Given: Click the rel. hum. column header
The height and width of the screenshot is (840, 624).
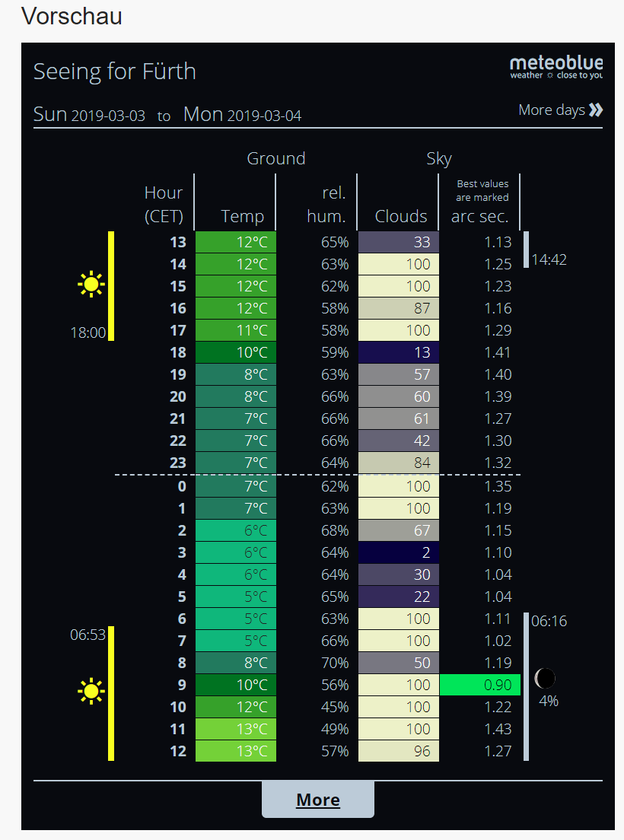Looking at the screenshot, I should (x=327, y=205).
